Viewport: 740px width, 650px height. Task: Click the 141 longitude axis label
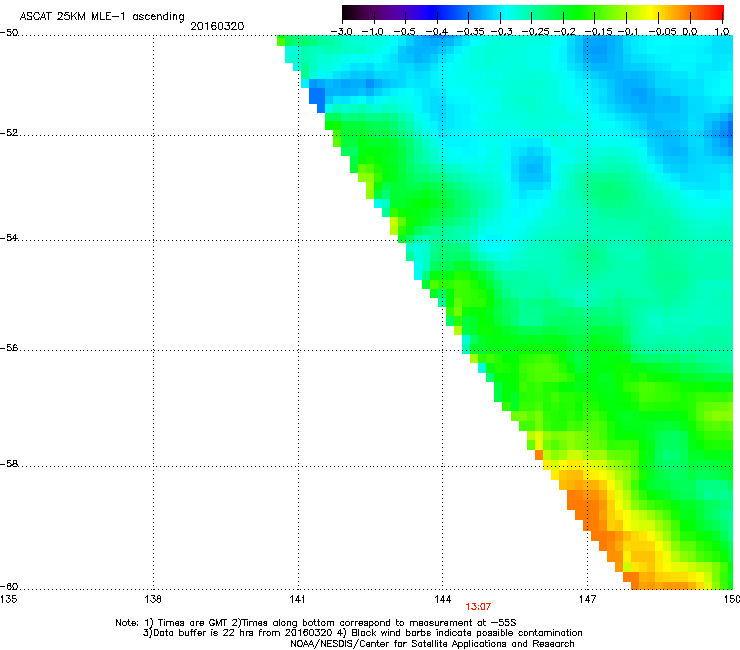click(x=297, y=599)
